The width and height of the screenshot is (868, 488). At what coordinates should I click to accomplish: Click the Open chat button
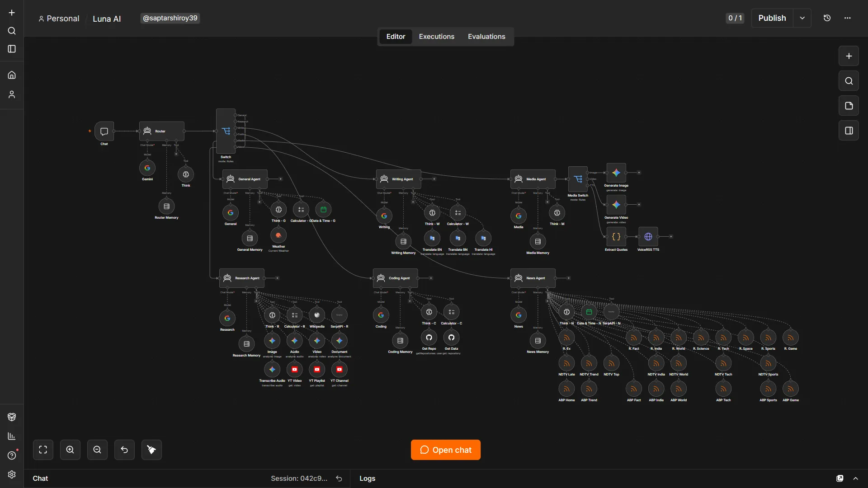445,450
